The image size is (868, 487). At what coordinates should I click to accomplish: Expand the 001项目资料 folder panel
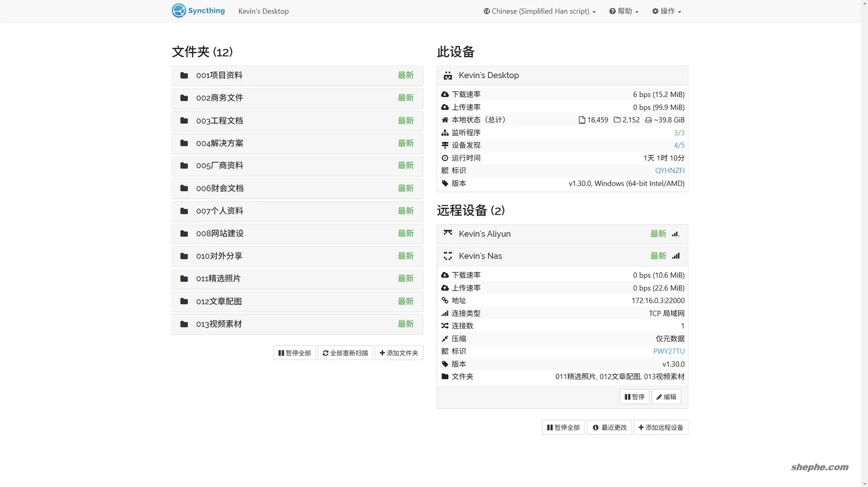point(297,75)
